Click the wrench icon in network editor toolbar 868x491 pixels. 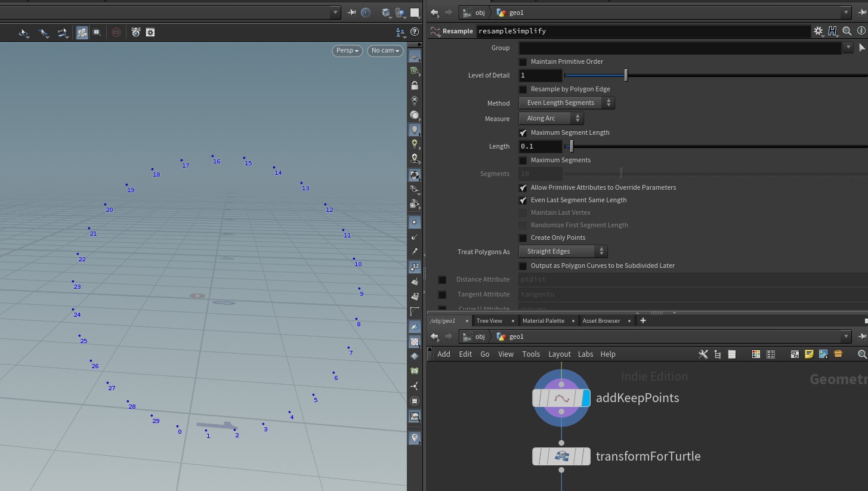[703, 354]
